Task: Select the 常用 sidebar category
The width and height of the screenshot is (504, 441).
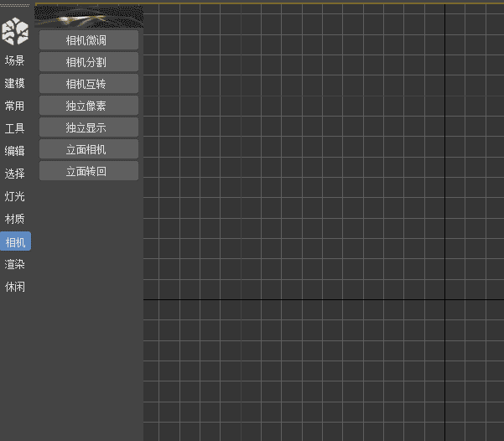Action: (15, 106)
